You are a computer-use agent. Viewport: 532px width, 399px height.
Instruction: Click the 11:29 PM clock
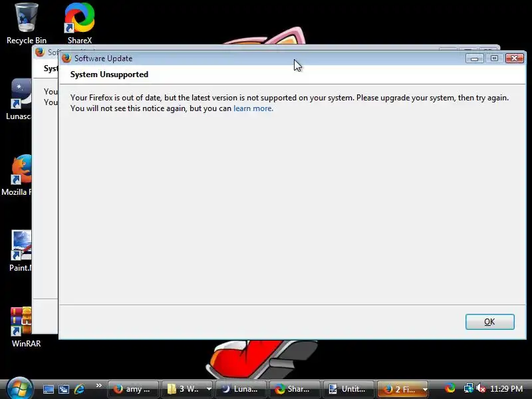tap(507, 388)
